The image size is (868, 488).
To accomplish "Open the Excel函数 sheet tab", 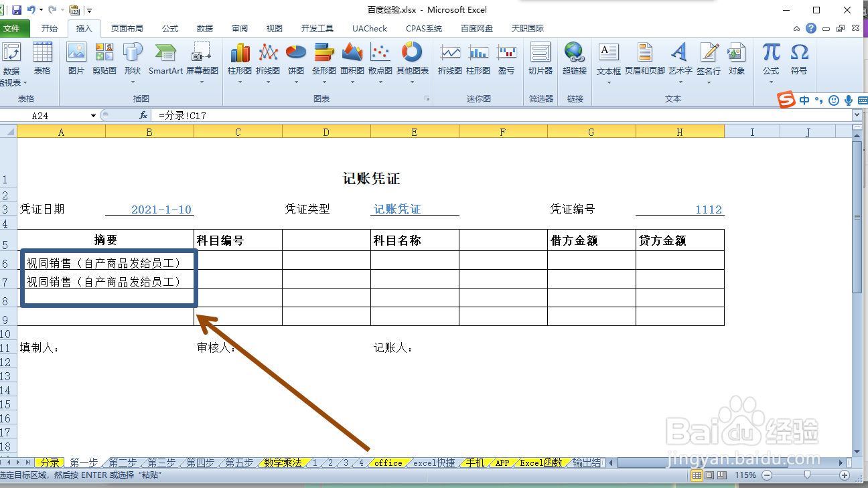I will (540, 463).
